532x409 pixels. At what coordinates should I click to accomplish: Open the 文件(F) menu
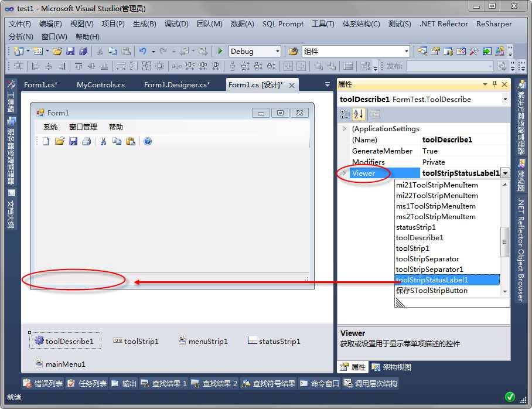click(x=20, y=24)
